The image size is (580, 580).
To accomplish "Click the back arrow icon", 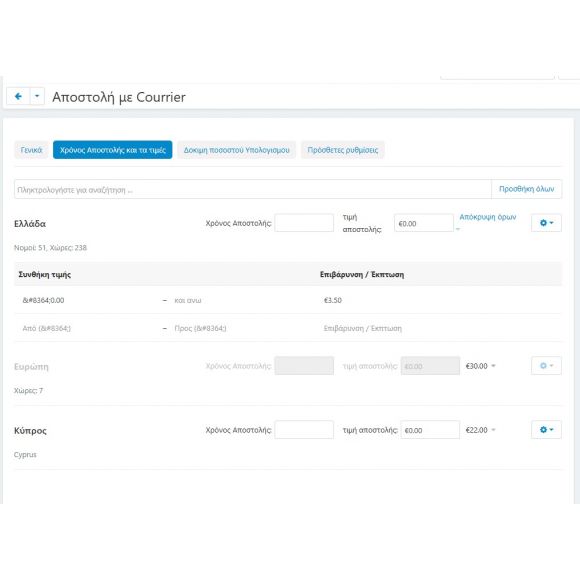I will pos(18,97).
